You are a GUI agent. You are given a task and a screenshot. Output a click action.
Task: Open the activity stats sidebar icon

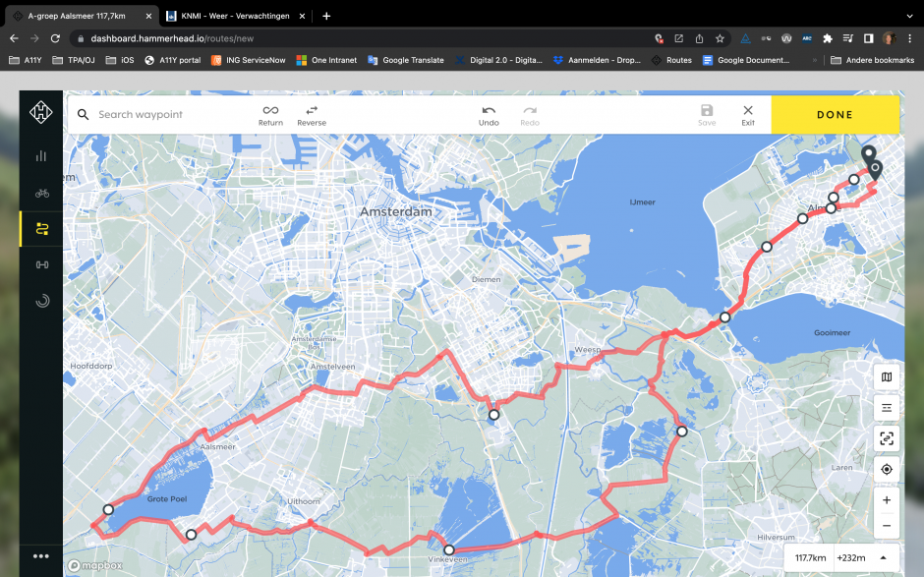click(x=41, y=155)
